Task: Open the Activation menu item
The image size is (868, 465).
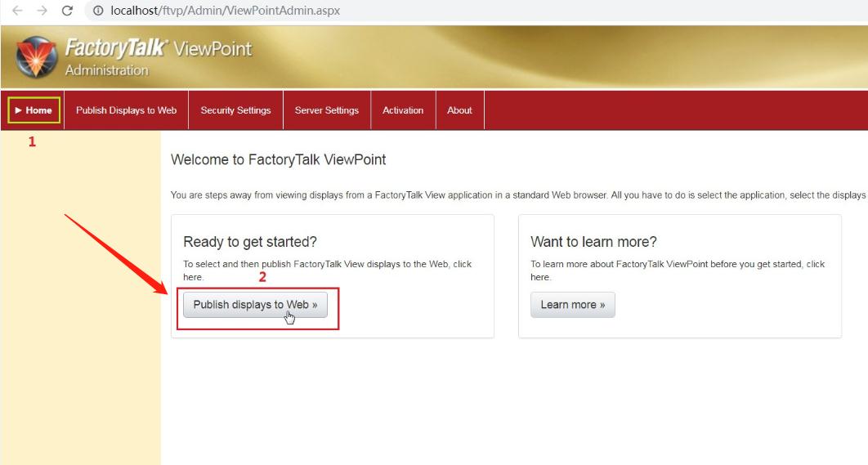Action: (403, 110)
